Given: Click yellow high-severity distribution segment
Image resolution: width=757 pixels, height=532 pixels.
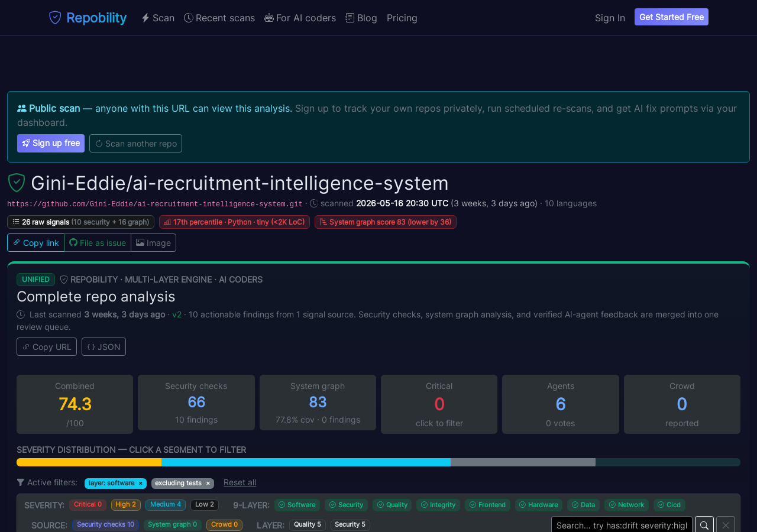Looking at the screenshot, I should 89,462.
